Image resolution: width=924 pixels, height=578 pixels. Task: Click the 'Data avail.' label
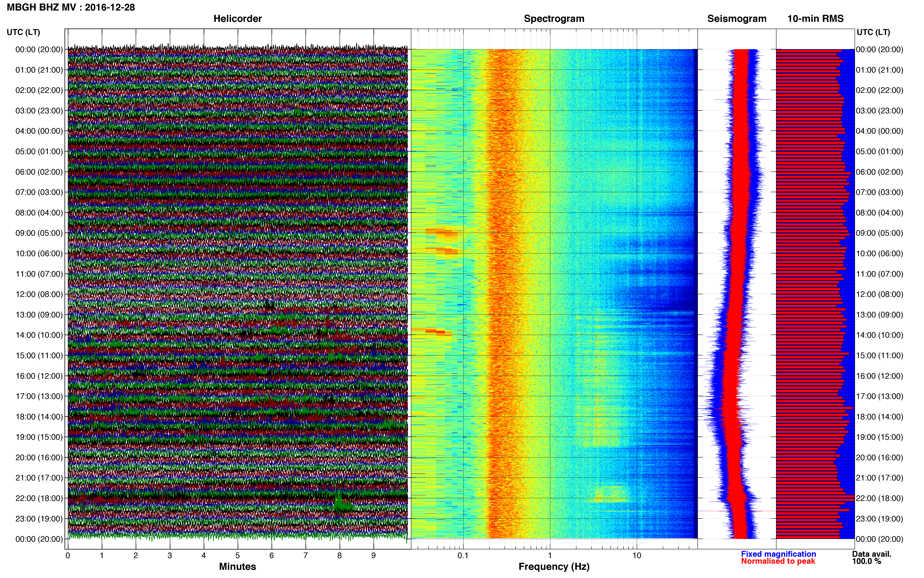[x=872, y=554]
